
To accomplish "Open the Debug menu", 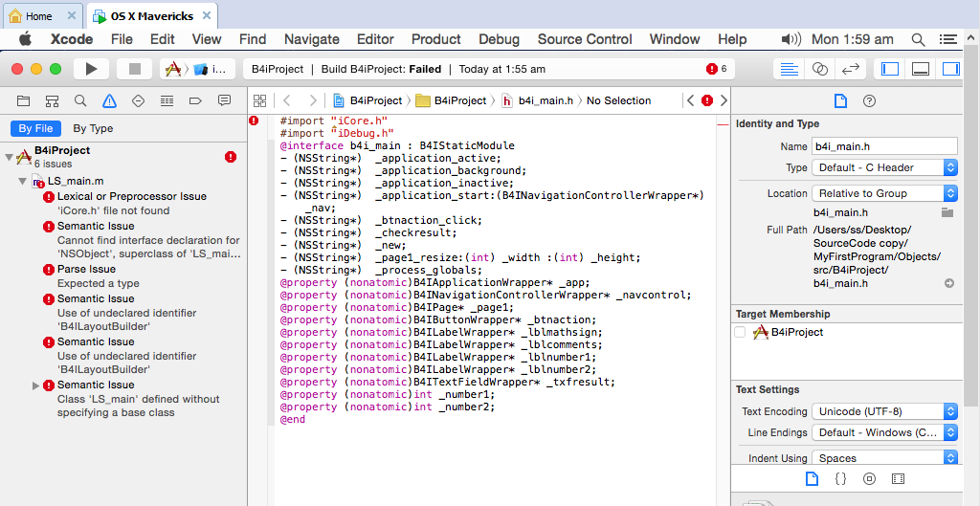I will tap(499, 39).
